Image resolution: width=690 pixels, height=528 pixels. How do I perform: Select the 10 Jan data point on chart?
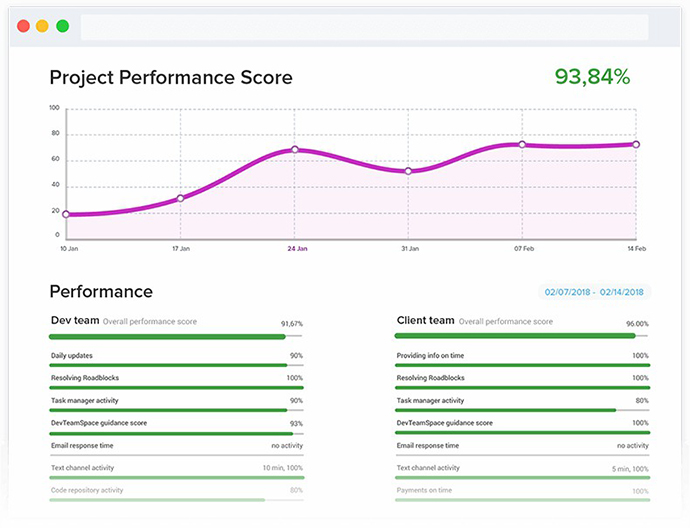tap(66, 214)
